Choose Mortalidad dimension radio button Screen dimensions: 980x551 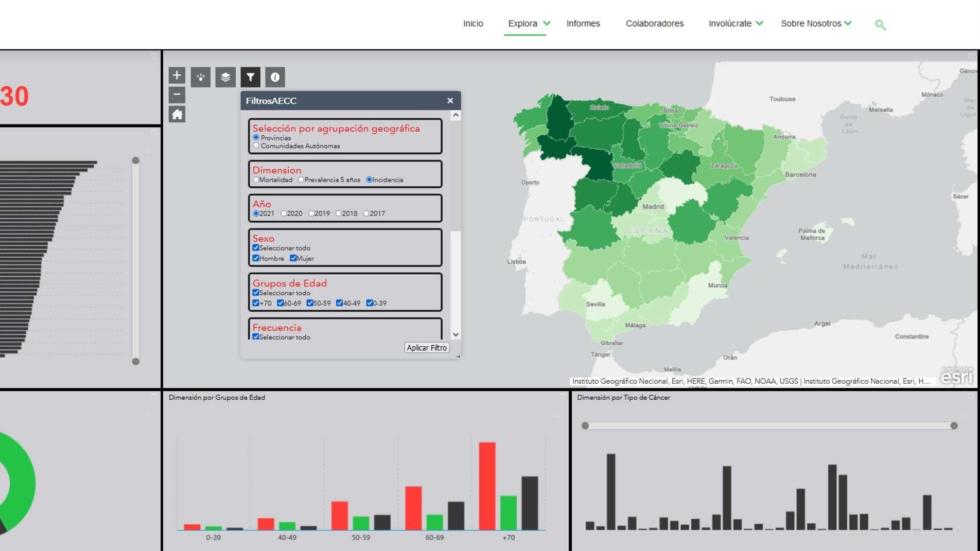256,180
